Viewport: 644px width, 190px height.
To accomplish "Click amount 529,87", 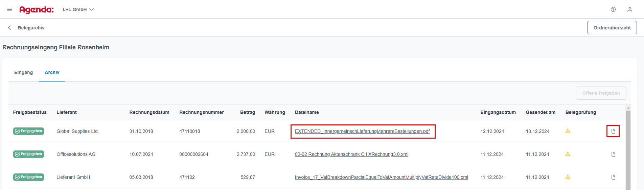I will click(x=248, y=177).
